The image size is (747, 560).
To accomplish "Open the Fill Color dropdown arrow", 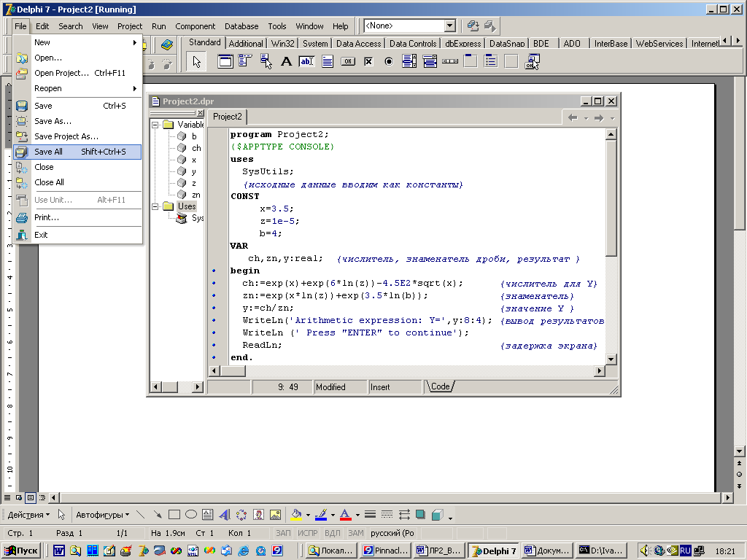I will 308,515.
